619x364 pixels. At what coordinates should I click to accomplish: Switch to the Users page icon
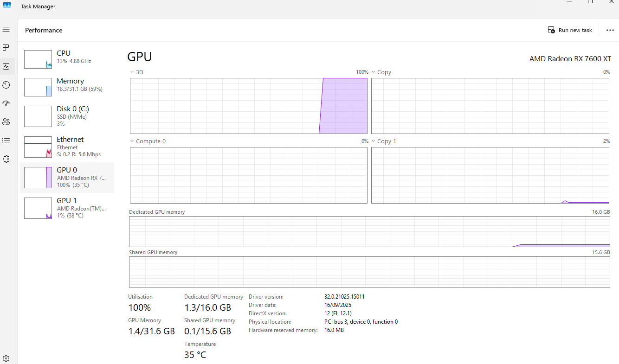[6, 121]
